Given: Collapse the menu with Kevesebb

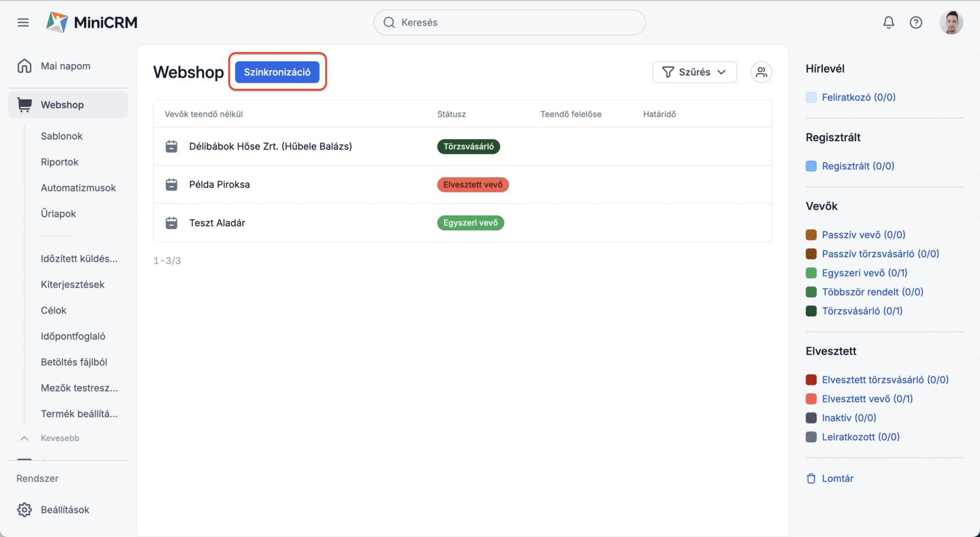Looking at the screenshot, I should pos(60,438).
